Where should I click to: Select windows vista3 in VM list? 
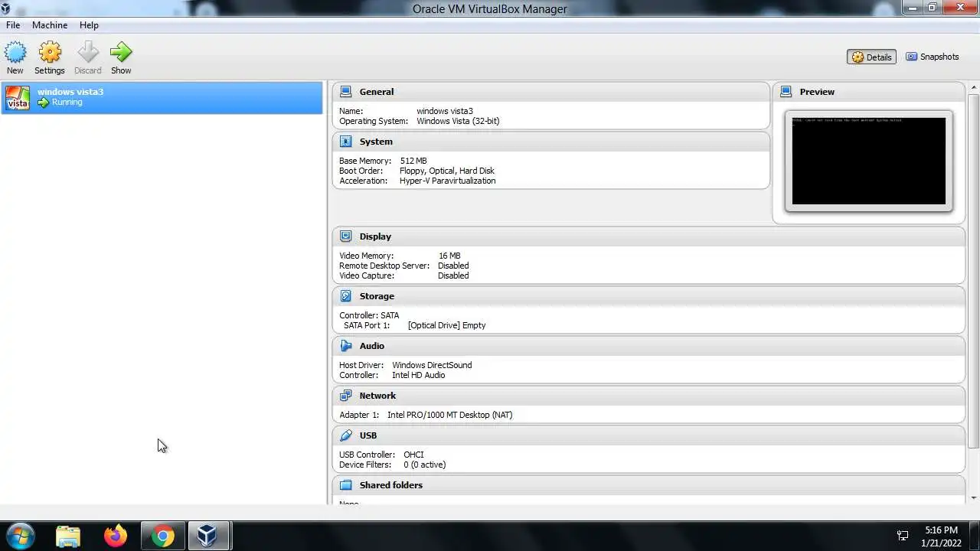tap(162, 97)
